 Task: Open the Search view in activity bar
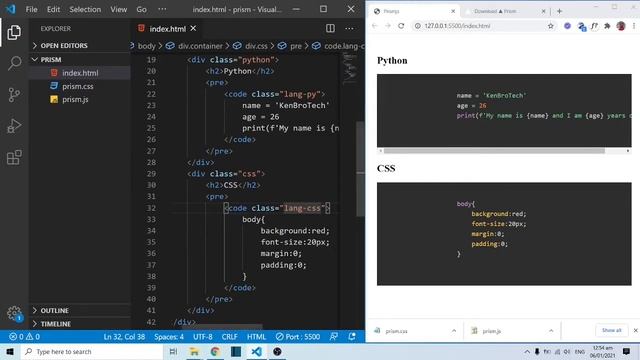14,63
